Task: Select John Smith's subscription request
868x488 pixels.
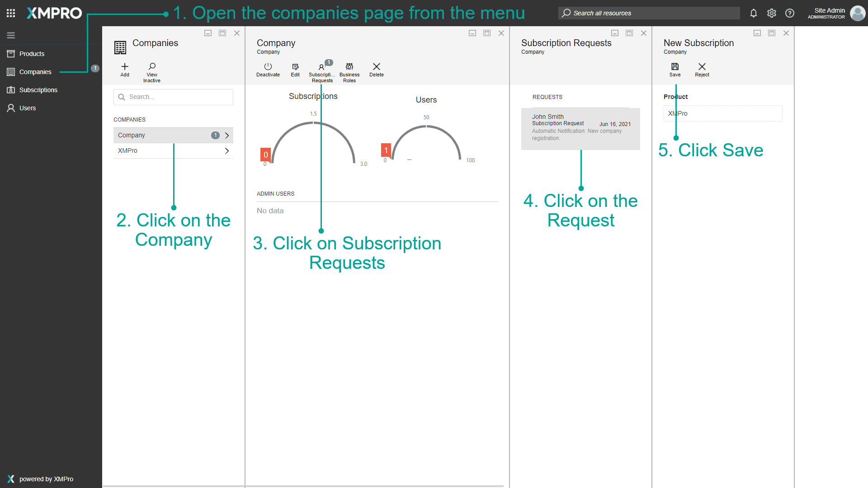Action: [580, 129]
